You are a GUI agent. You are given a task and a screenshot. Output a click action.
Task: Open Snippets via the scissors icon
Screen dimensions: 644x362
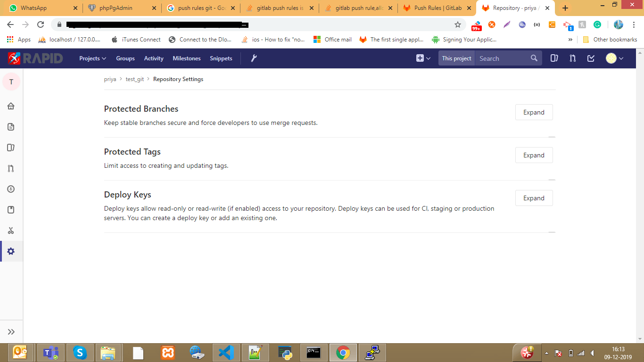tap(11, 230)
